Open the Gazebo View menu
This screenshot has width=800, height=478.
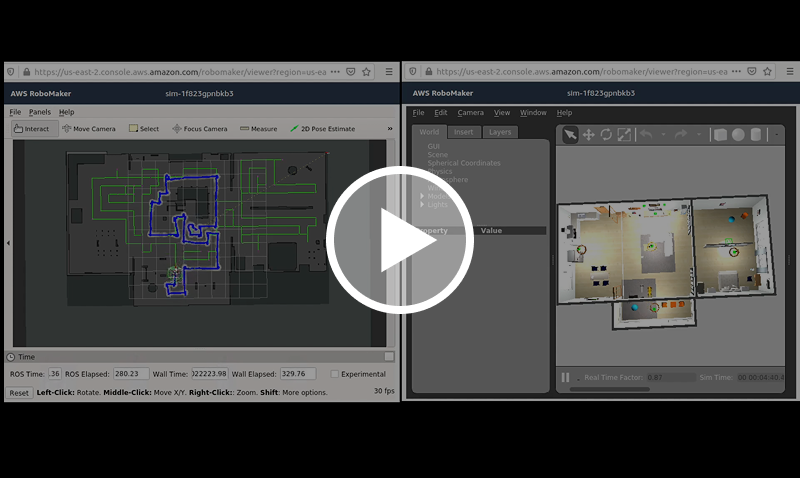click(502, 112)
